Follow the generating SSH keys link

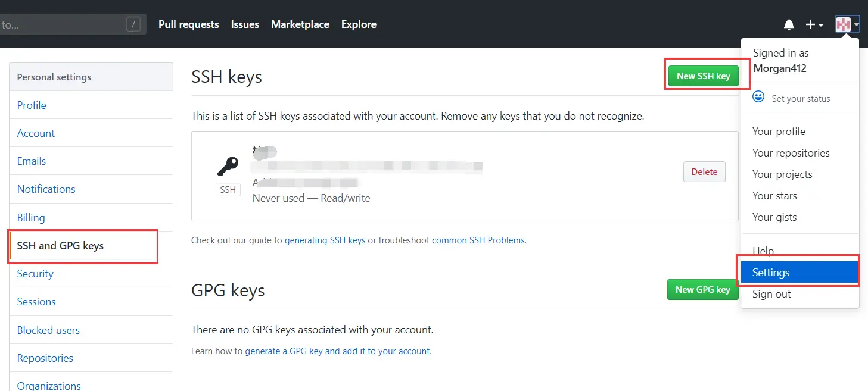click(x=325, y=240)
